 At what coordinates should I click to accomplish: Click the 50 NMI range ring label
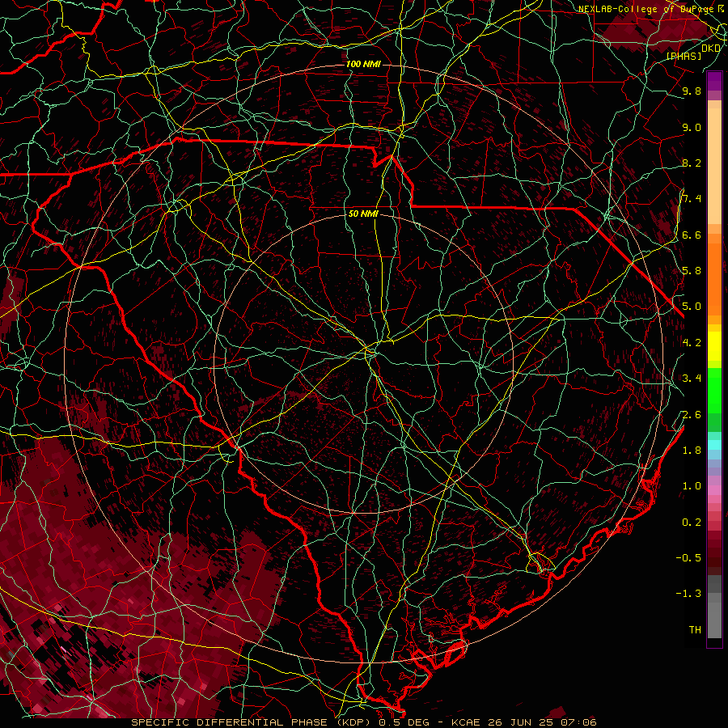click(x=363, y=214)
